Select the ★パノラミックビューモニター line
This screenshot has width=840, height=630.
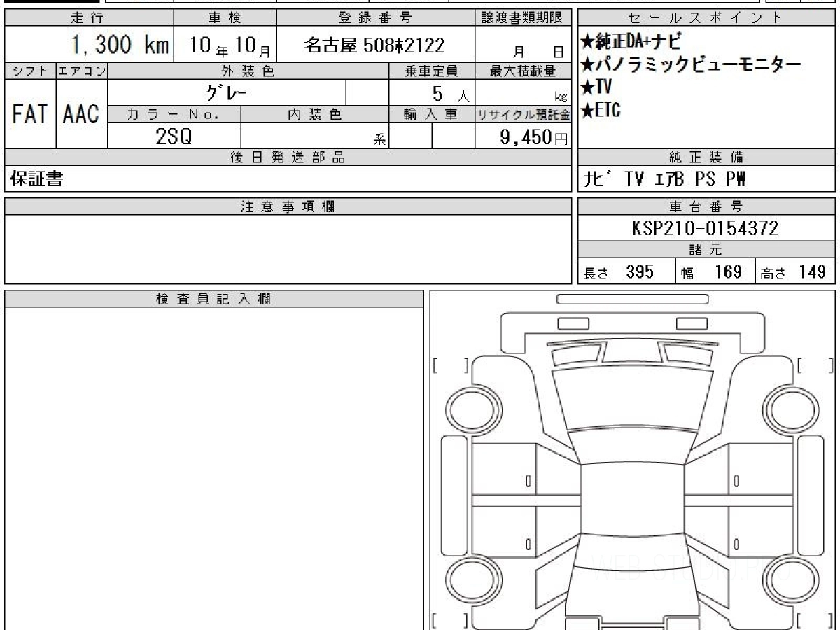pyautogui.click(x=691, y=65)
